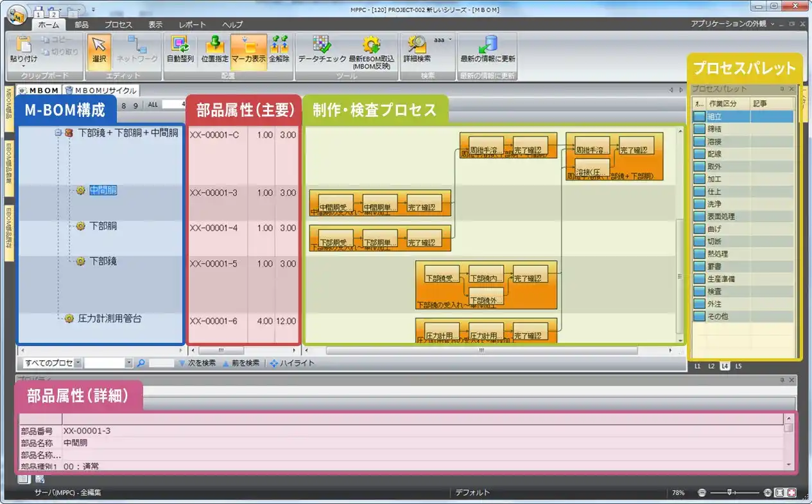Open the すべてのプロセス filter dropdown

[78, 363]
